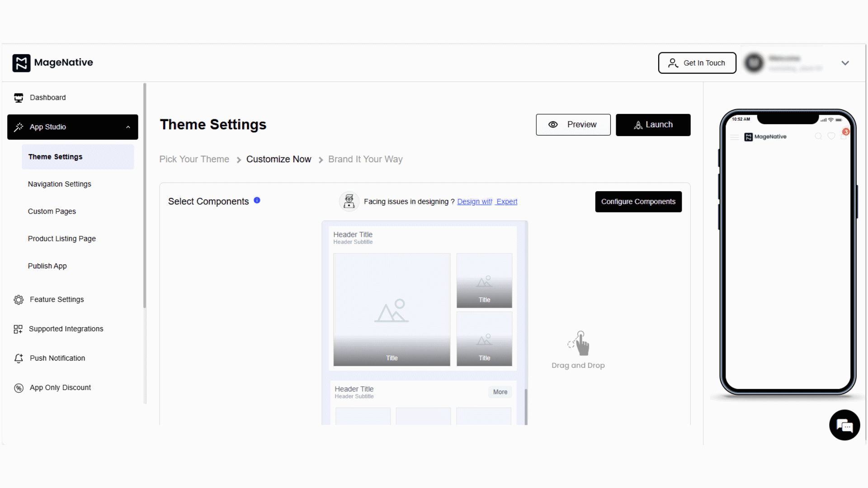Go to the Pick Your Theme step
Screen dimensions: 868x488
194,159
